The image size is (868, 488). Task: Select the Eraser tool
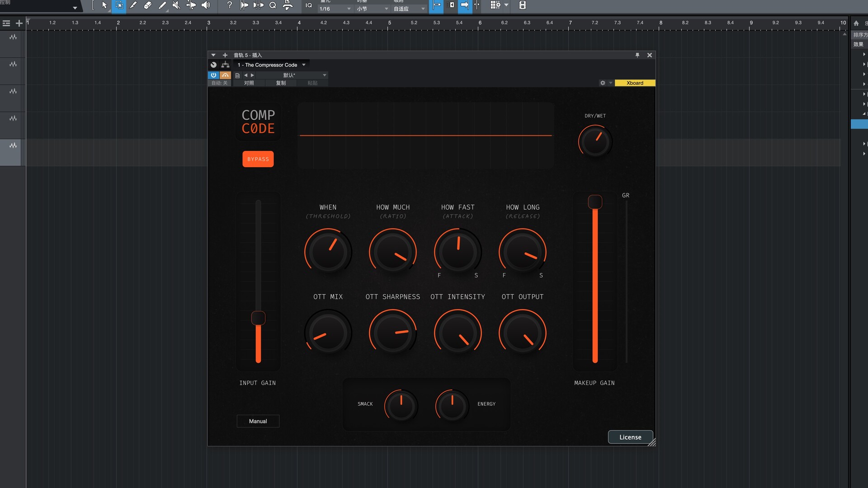click(x=147, y=5)
